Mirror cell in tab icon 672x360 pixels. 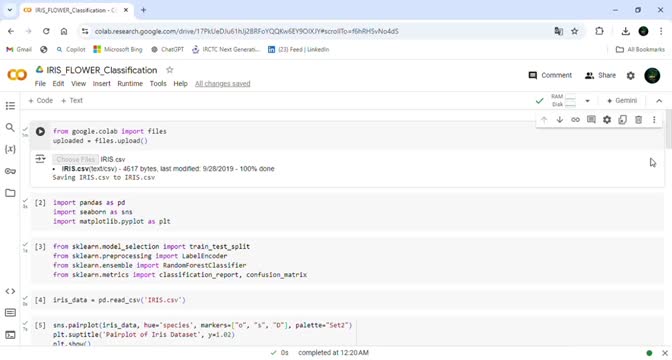[x=623, y=120]
